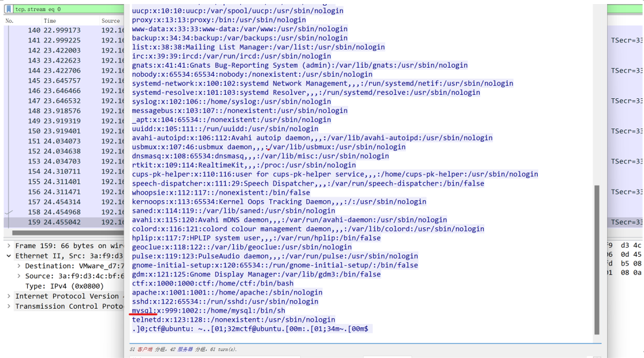644x358 pixels.
Task: Click the gdm Gnome Display Manager line
Action: pyautogui.click(x=256, y=275)
